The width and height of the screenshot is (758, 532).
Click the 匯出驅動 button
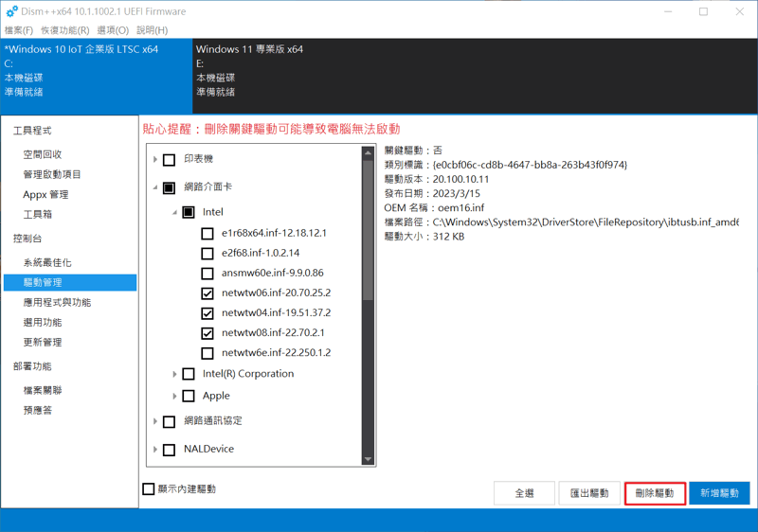[x=588, y=493]
